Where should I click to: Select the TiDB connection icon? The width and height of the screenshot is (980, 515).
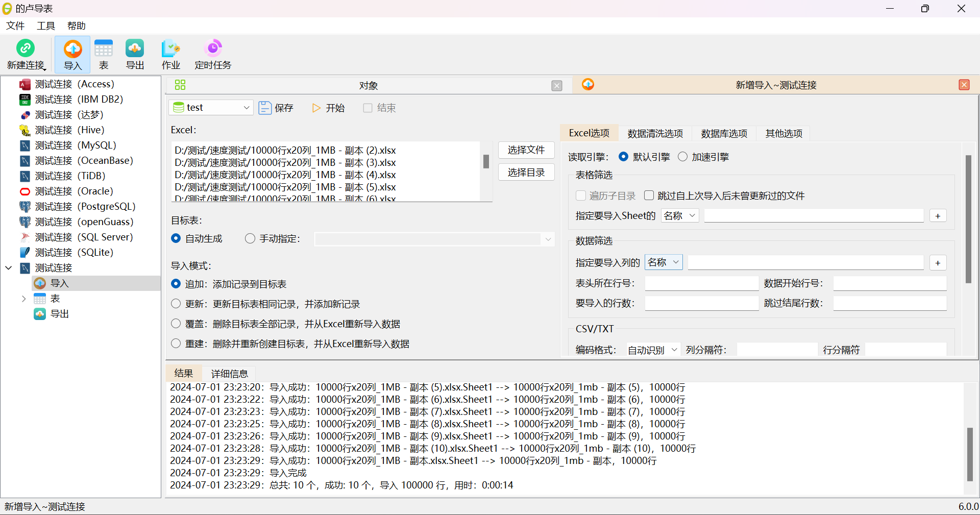(x=25, y=176)
